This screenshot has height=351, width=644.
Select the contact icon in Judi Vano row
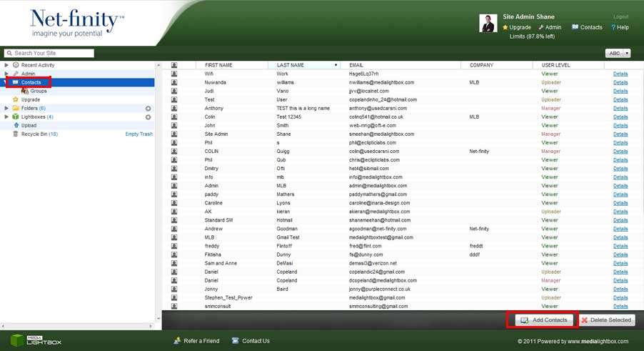pyautogui.click(x=173, y=91)
